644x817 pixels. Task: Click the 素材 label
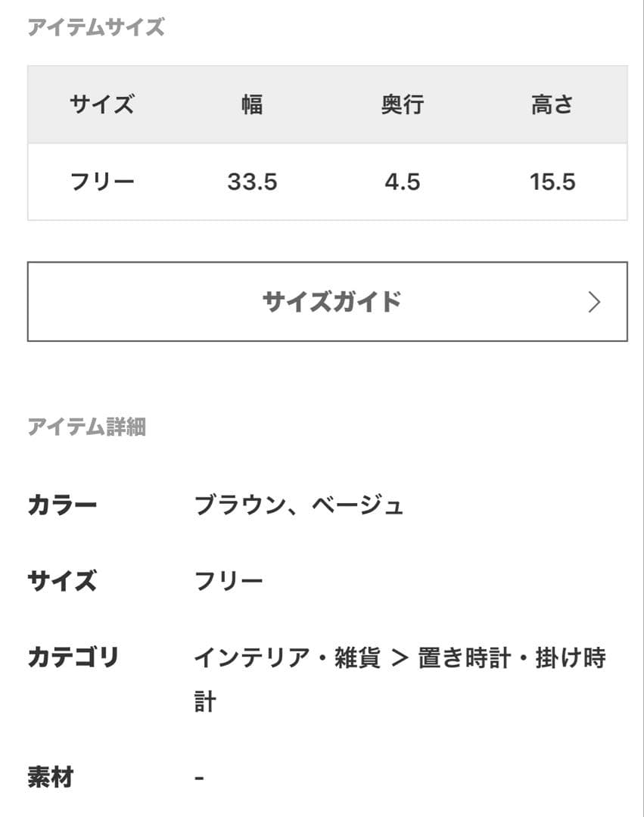click(x=51, y=777)
